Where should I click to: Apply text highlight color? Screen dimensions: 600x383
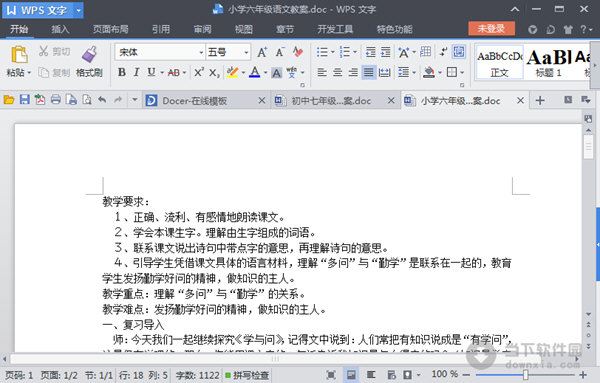(232, 72)
